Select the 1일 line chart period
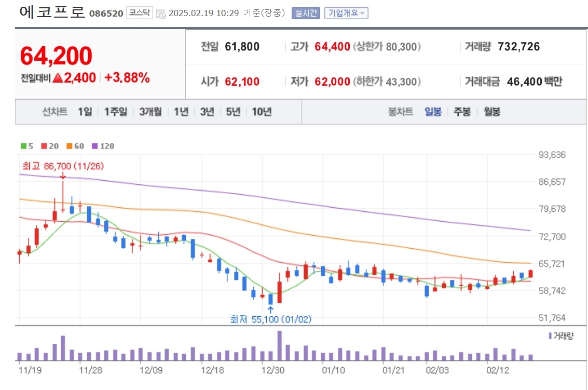The image size is (588, 390). (x=85, y=112)
